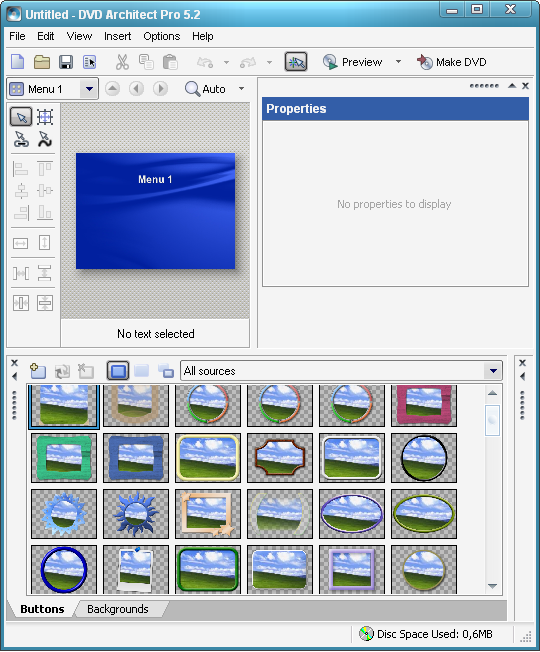This screenshot has width=540, height=652.
Task: Switch to the Backgrounds tab
Action: coord(118,609)
